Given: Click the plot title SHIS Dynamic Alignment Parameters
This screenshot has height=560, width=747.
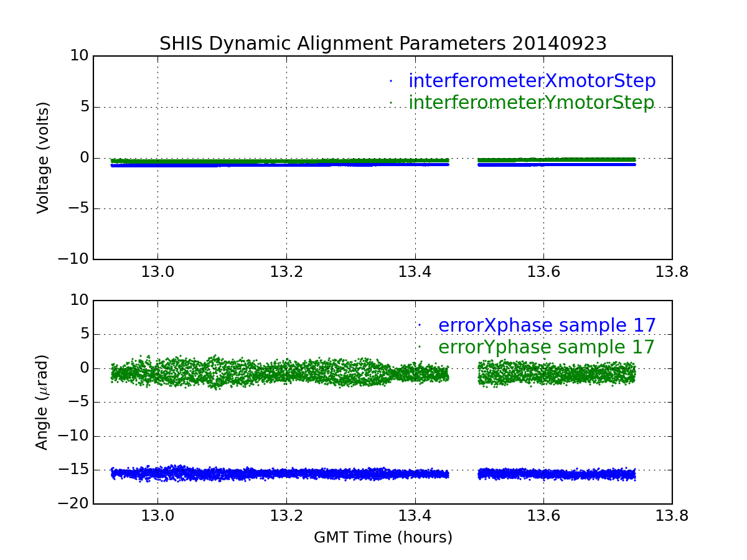Looking at the screenshot, I should 383,44.
